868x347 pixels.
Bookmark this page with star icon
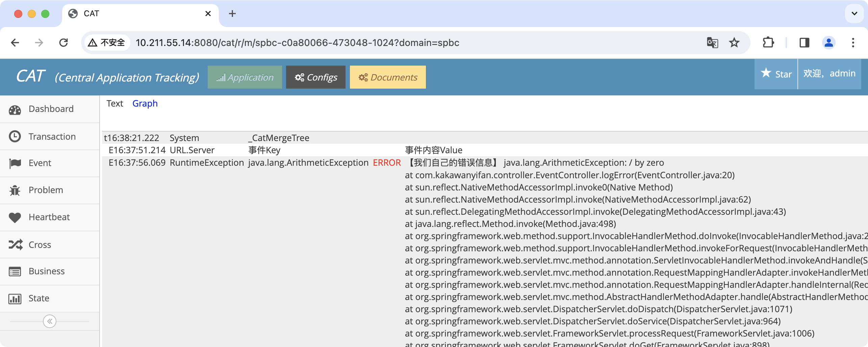(x=734, y=43)
